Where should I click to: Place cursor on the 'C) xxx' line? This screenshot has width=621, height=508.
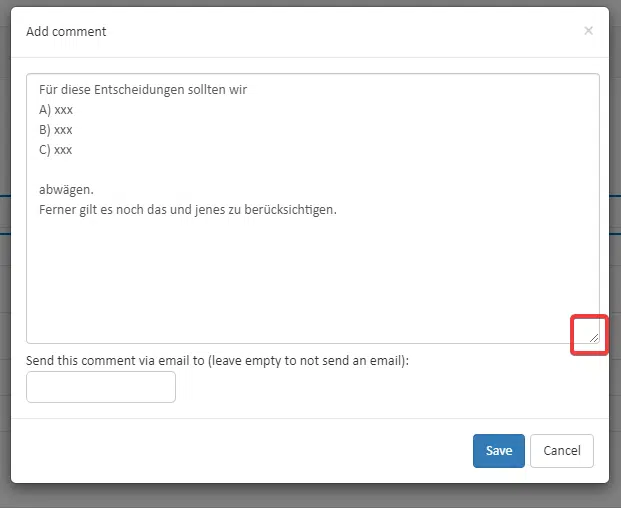pos(56,150)
